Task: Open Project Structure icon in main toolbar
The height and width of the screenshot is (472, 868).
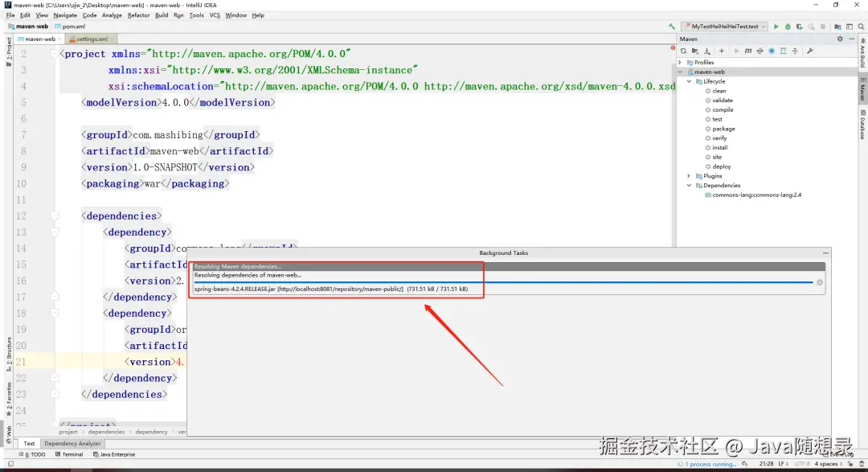Action: click(x=837, y=26)
